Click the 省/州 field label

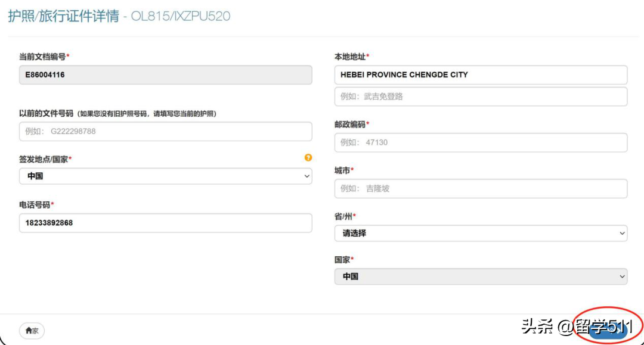(344, 216)
